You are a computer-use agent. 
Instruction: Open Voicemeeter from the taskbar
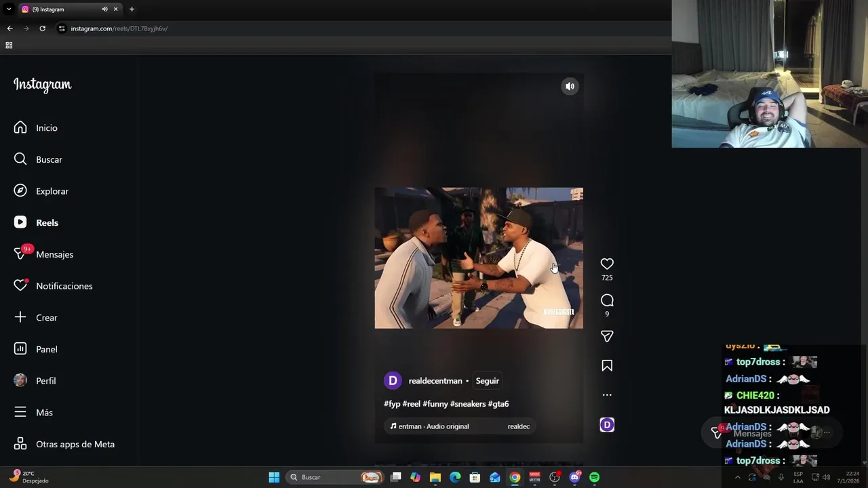pyautogui.click(x=534, y=477)
